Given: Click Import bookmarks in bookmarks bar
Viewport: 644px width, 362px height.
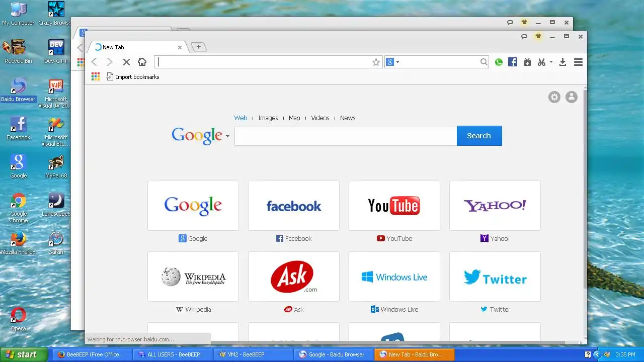Looking at the screenshot, I should pyautogui.click(x=133, y=77).
